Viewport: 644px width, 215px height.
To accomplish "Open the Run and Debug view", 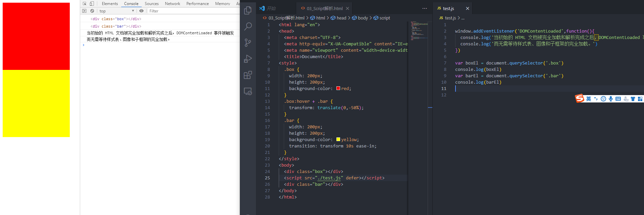I will coord(248,59).
